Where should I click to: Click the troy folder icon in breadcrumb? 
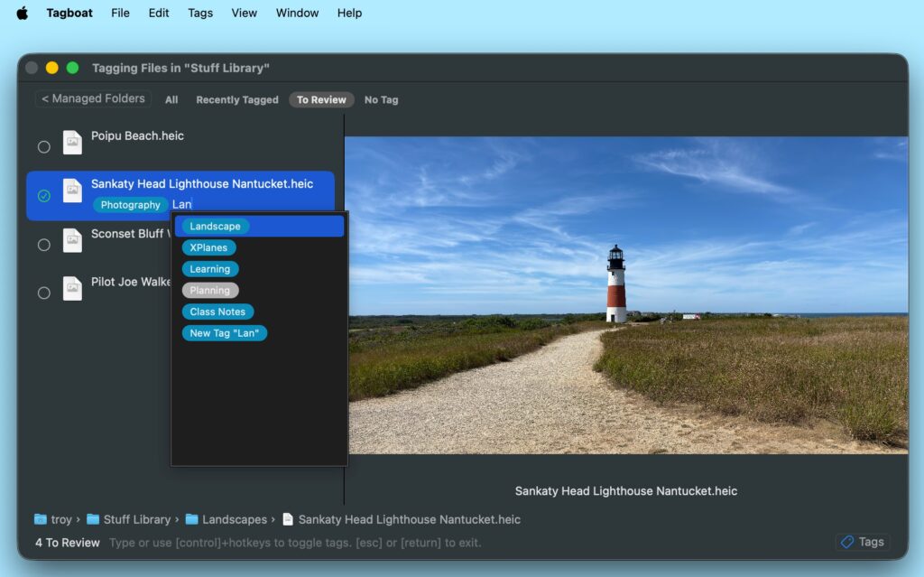tap(41, 519)
